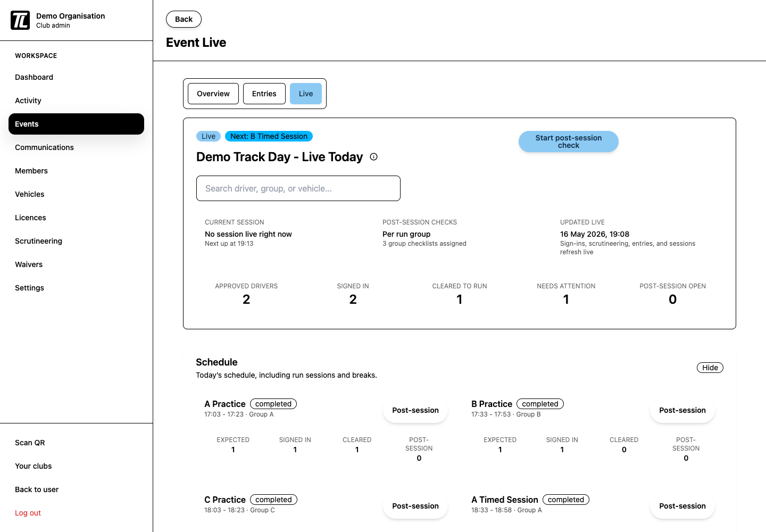
Task: Click the Signed In summary count
Action: (353, 300)
